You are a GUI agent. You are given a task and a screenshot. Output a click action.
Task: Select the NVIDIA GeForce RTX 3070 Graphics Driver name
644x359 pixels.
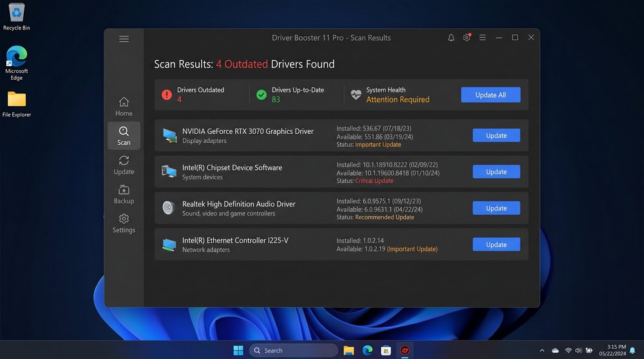coord(248,131)
